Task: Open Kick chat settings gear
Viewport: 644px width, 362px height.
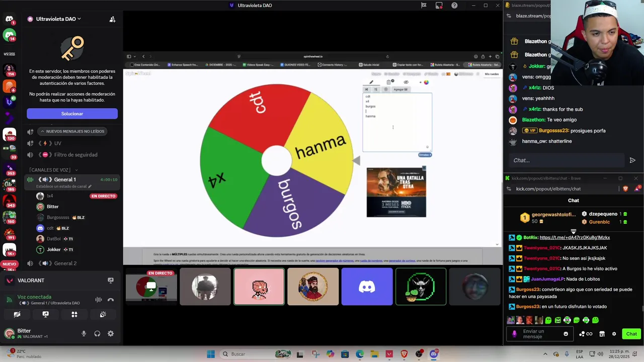Action: 614,334
